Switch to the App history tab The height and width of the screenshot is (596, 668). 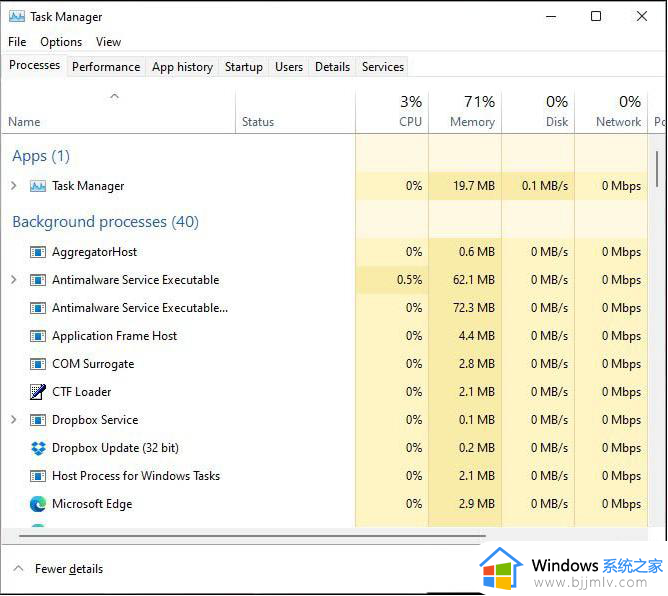pos(182,67)
